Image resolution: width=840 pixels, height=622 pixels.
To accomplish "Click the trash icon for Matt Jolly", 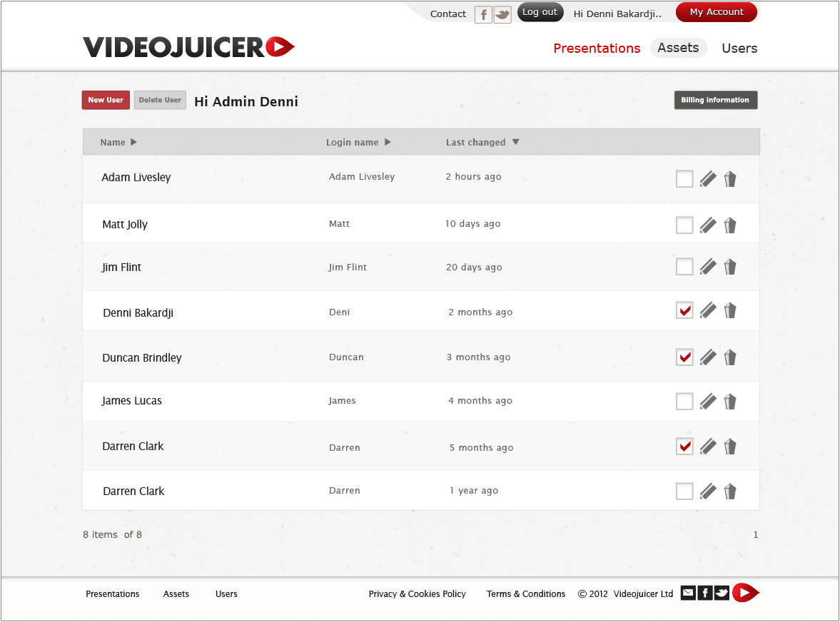I will pyautogui.click(x=729, y=225).
